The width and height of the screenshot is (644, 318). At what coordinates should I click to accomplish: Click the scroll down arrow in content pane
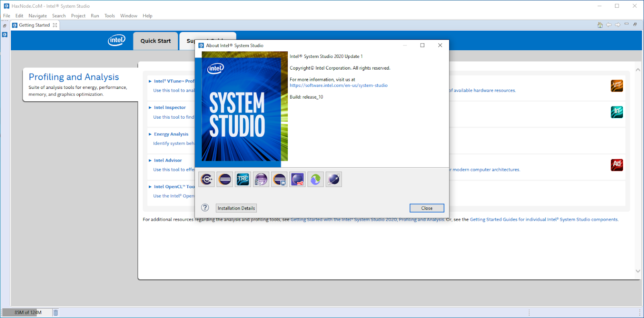tap(638, 271)
